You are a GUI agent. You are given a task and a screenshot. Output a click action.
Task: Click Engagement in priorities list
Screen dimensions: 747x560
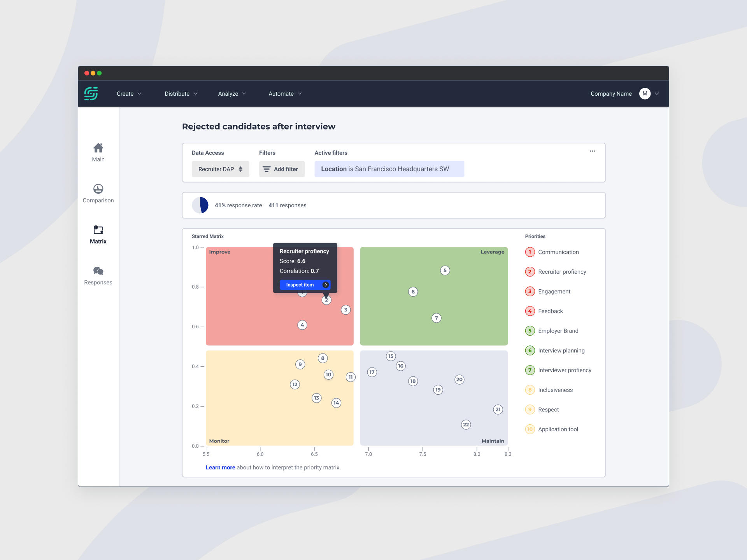point(548,291)
